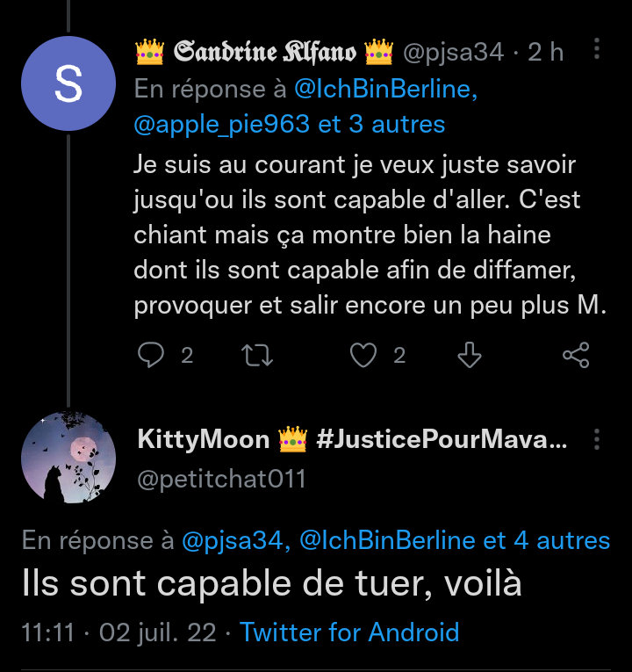Click the 11:11 · 02 juil. 22 timestamp

(x=118, y=632)
